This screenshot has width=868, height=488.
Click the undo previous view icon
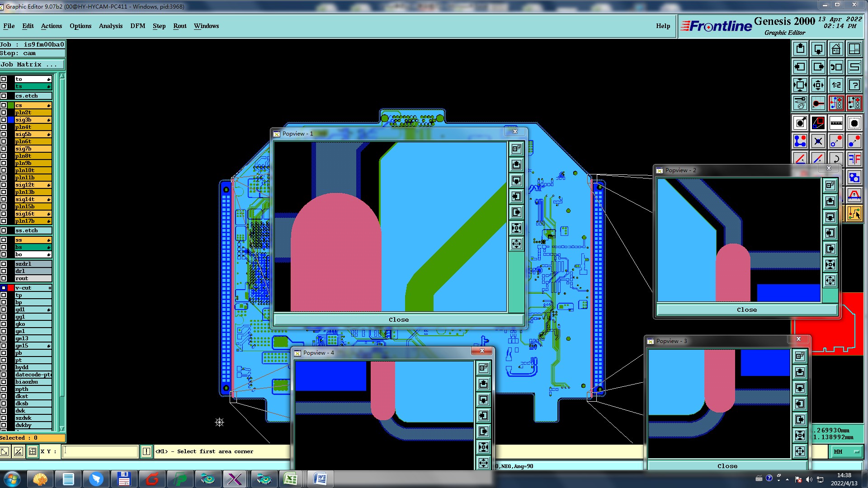click(836, 67)
